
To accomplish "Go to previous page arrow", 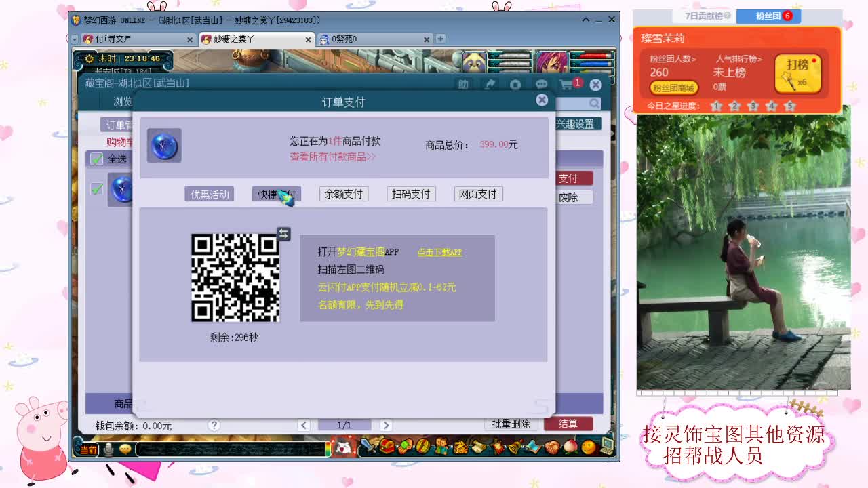I will tap(304, 425).
